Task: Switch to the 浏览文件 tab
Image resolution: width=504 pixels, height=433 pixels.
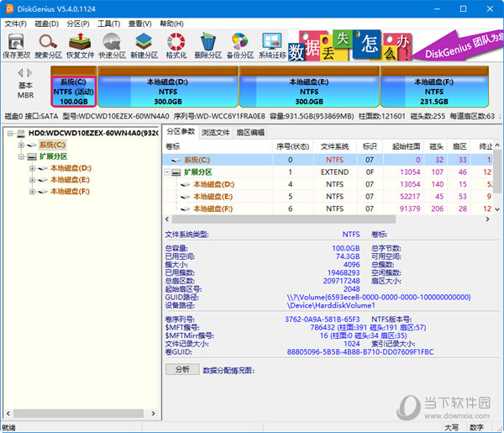Action: pos(214,132)
